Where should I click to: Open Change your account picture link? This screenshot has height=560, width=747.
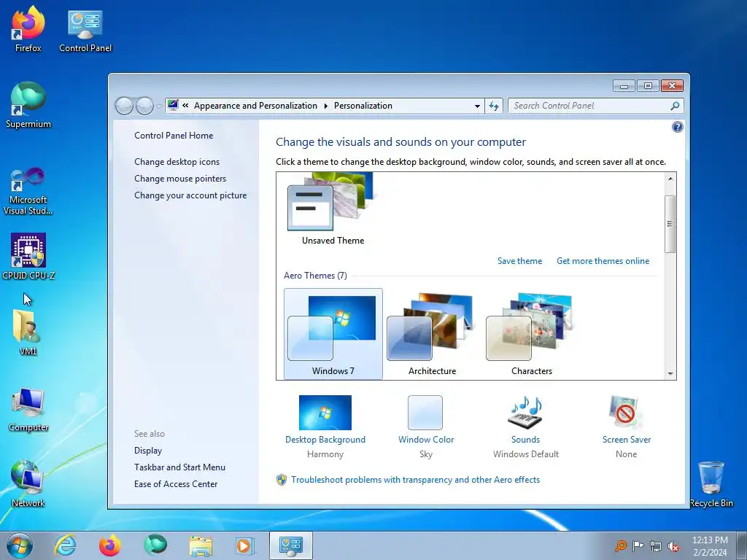coord(190,195)
